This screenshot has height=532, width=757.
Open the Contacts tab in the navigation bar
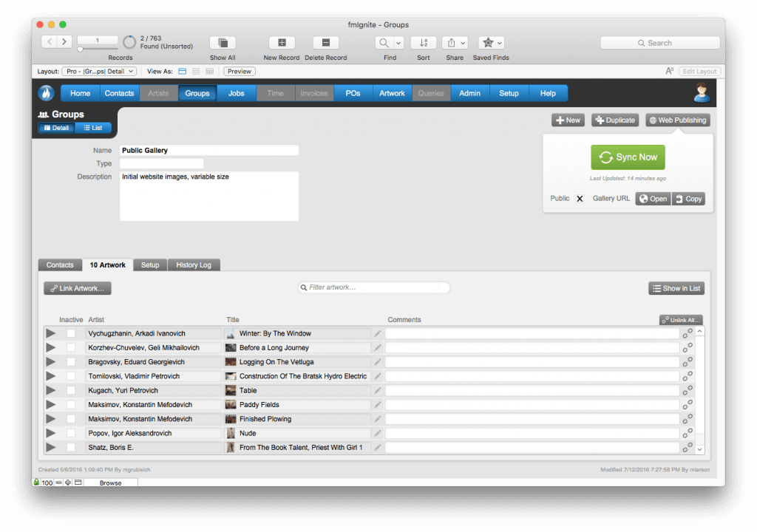pos(119,92)
